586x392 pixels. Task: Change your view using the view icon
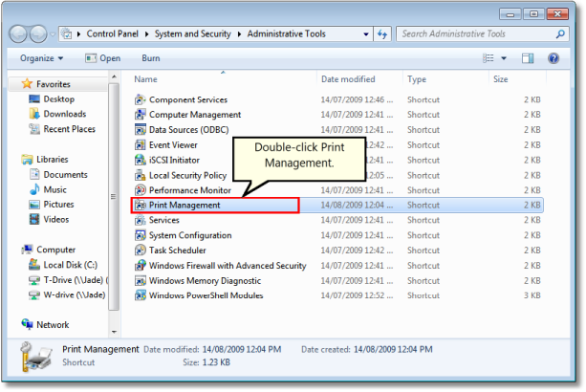[488, 58]
